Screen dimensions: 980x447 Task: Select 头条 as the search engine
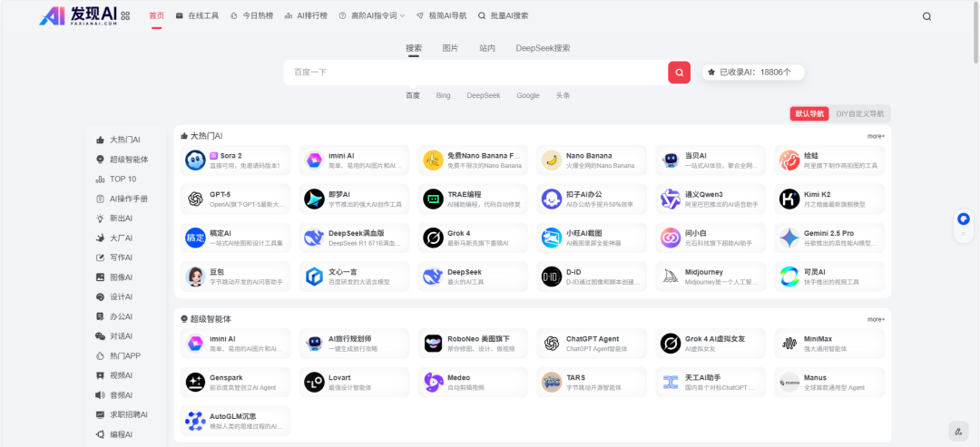coord(563,95)
